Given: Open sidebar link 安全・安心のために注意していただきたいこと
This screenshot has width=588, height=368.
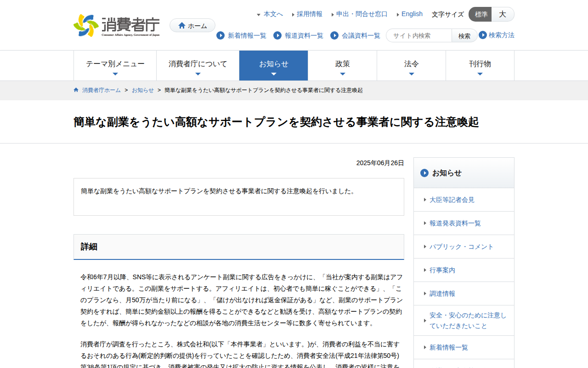Looking at the screenshot, I should [x=468, y=321].
